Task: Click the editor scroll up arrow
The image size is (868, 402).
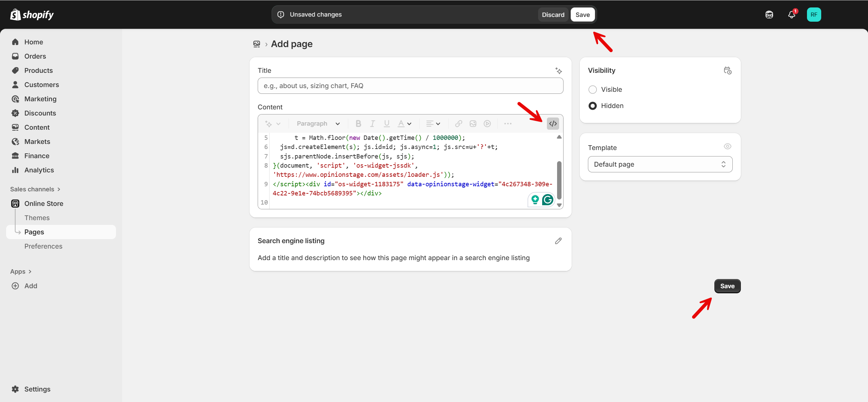Action: 559,137
